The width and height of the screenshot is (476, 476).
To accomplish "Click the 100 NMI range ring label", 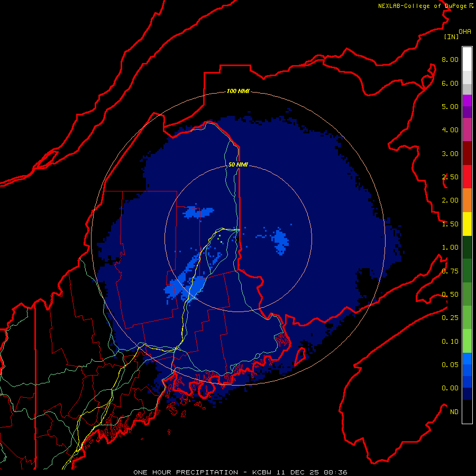I will coord(238,91).
